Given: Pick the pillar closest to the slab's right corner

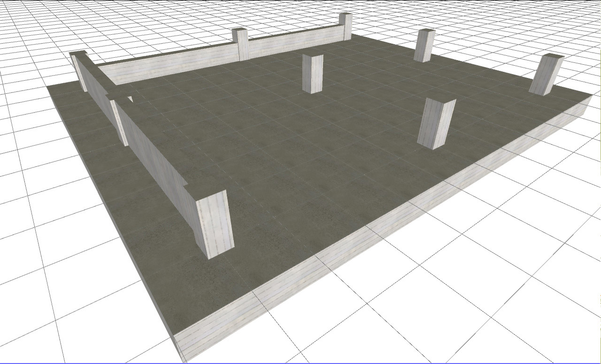Looking at the screenshot, I should (546, 75).
